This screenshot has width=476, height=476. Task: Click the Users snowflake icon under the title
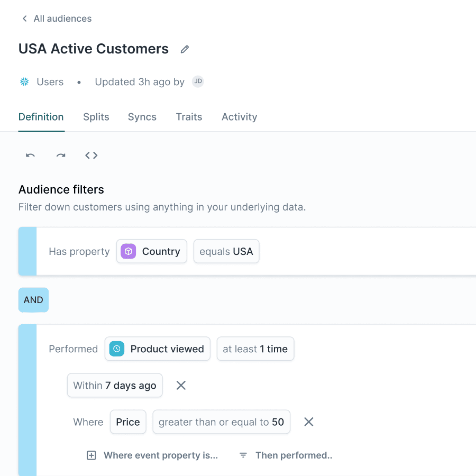click(24, 81)
